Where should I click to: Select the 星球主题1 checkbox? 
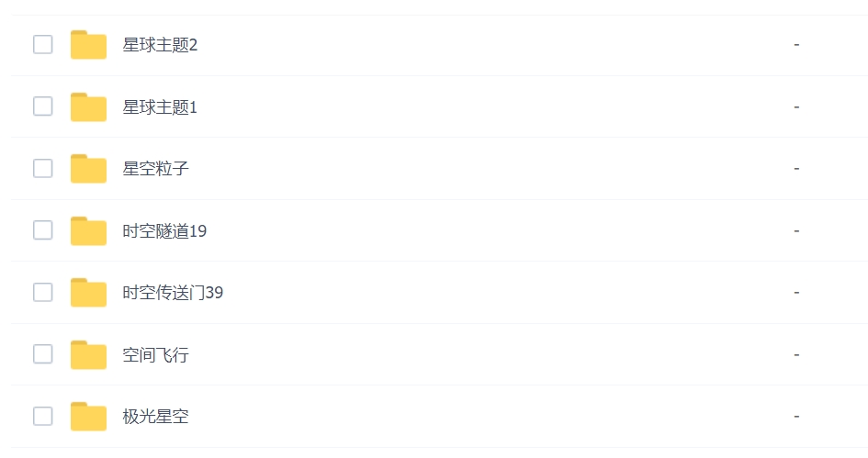[x=43, y=106]
